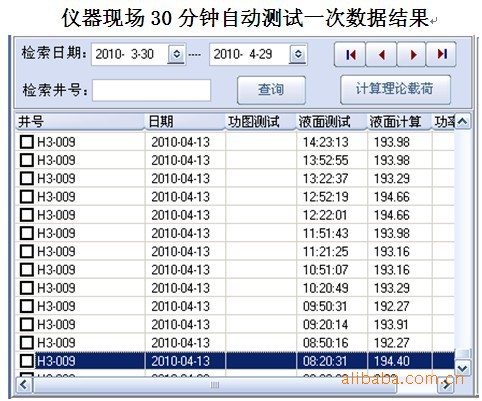The height and width of the screenshot is (401, 482).
Task: Go to previous record arrow
Action: (x=381, y=54)
